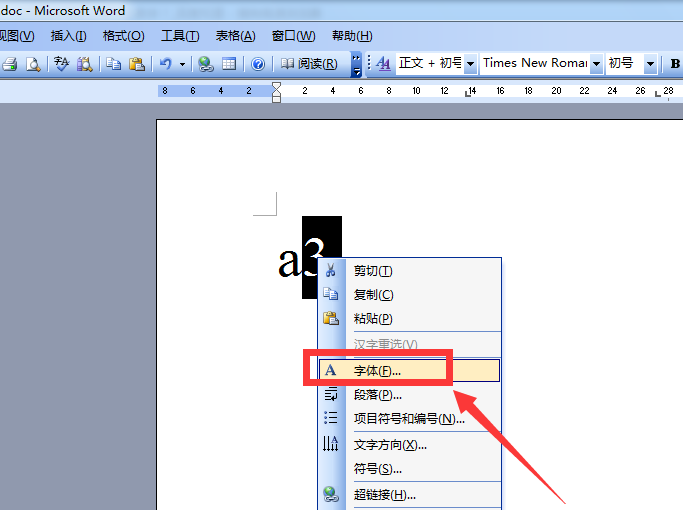Open the Undo history dropdown arrow
Image resolution: width=683 pixels, height=510 pixels.
point(182,64)
